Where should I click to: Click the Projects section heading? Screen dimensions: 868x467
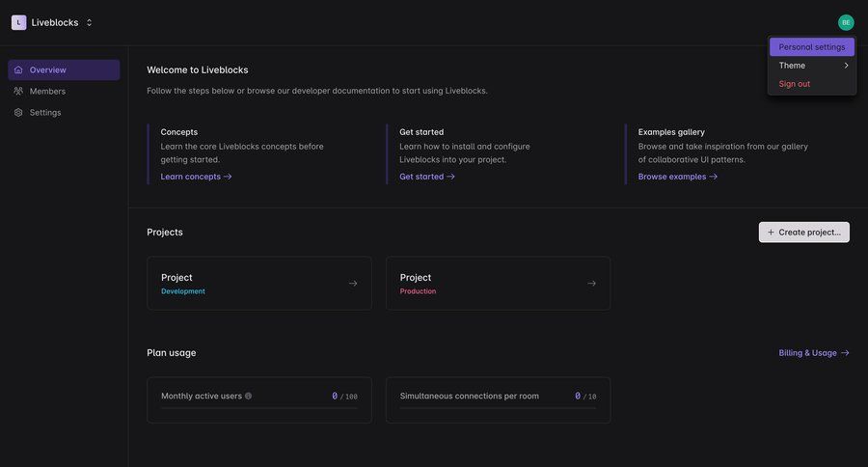coord(165,233)
